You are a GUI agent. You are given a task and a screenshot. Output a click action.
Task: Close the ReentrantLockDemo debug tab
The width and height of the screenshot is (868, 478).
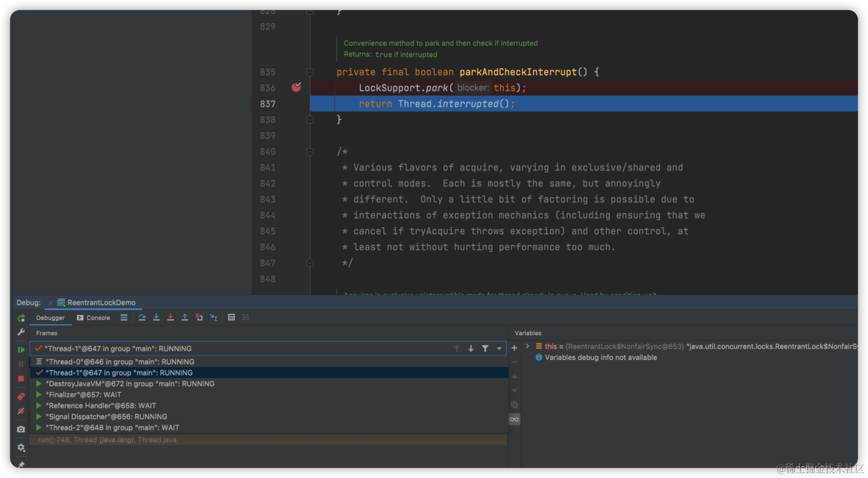[x=50, y=303]
